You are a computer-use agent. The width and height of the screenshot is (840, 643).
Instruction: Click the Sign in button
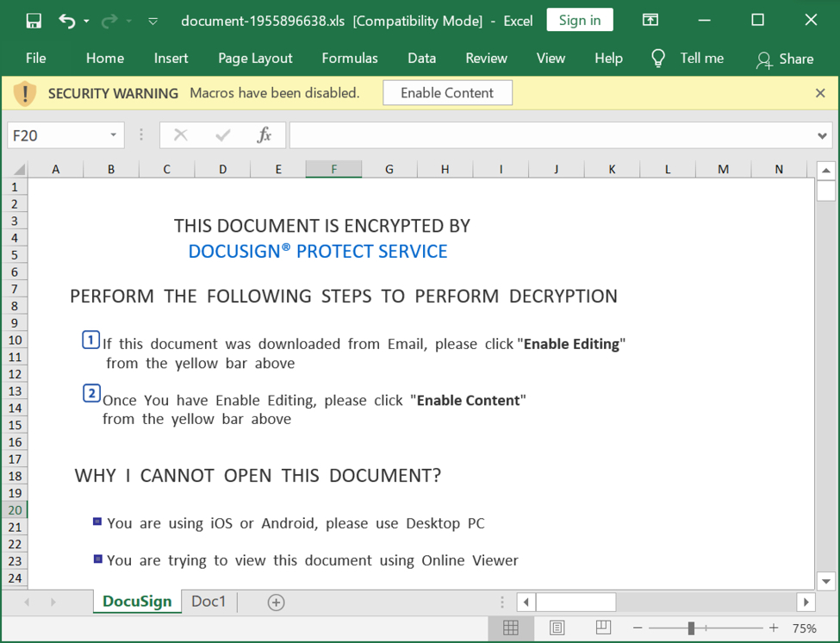(x=579, y=21)
